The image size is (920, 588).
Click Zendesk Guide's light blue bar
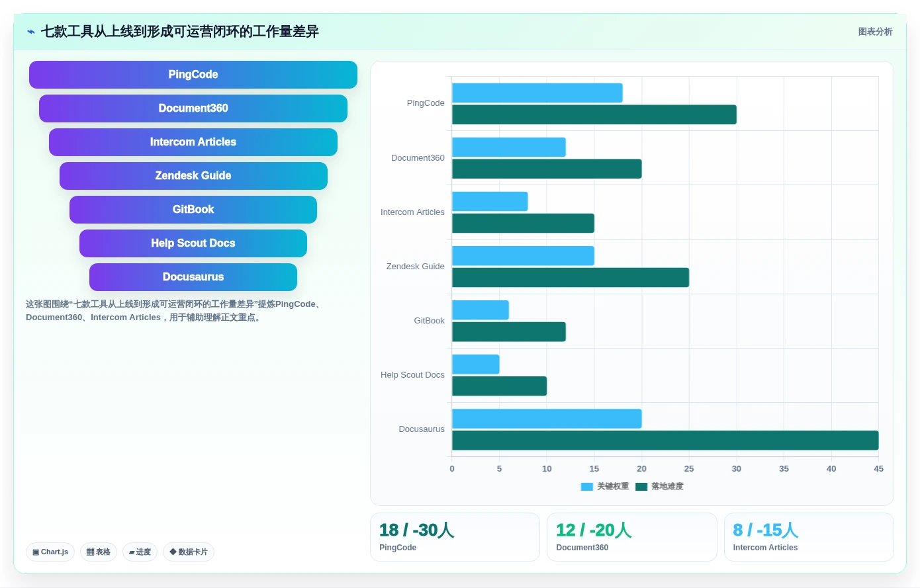(x=523, y=256)
